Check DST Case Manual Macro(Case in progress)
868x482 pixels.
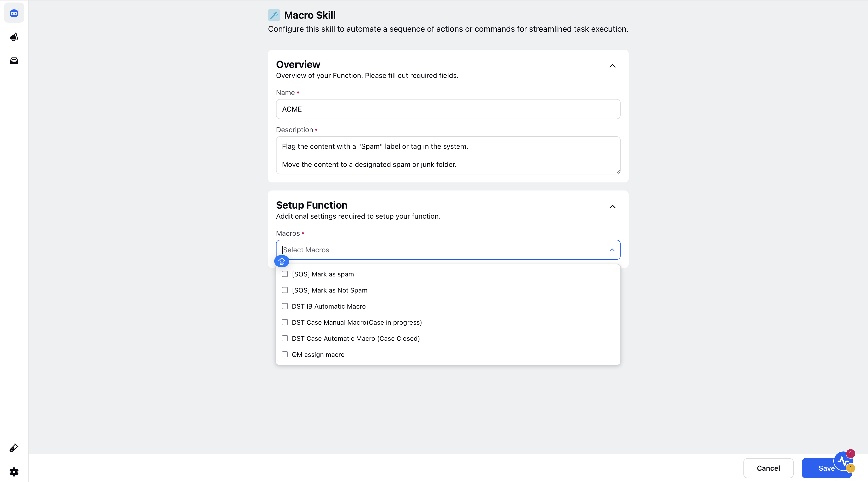point(285,322)
